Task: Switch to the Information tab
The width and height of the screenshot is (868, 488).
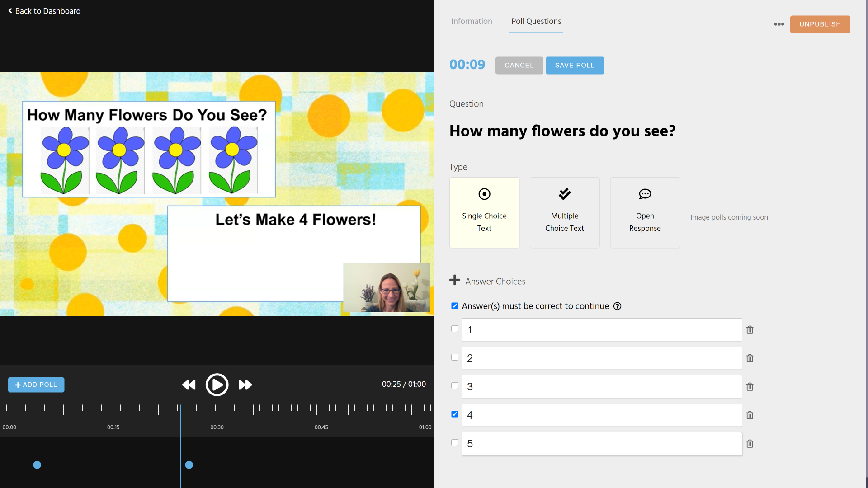Action: coord(471,21)
